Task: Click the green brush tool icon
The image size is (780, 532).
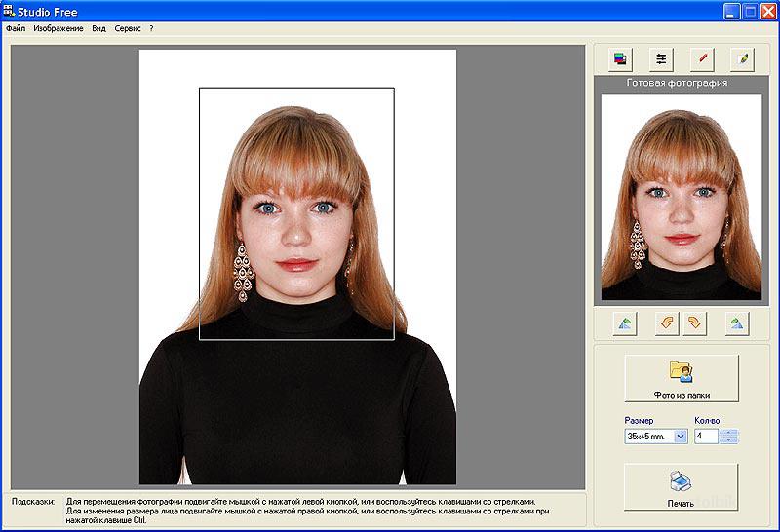Action: click(x=743, y=59)
